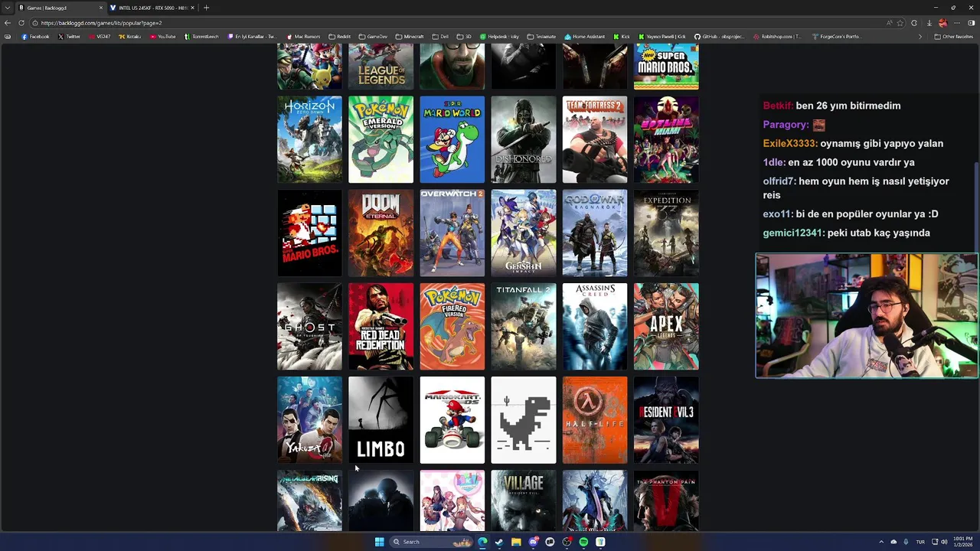The image size is (980, 551).
Task: Open the Overwatch 2 cover
Action: coord(452,233)
